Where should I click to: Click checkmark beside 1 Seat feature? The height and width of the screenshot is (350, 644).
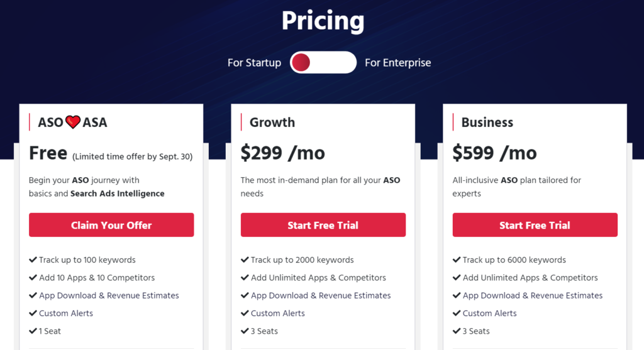tap(33, 331)
